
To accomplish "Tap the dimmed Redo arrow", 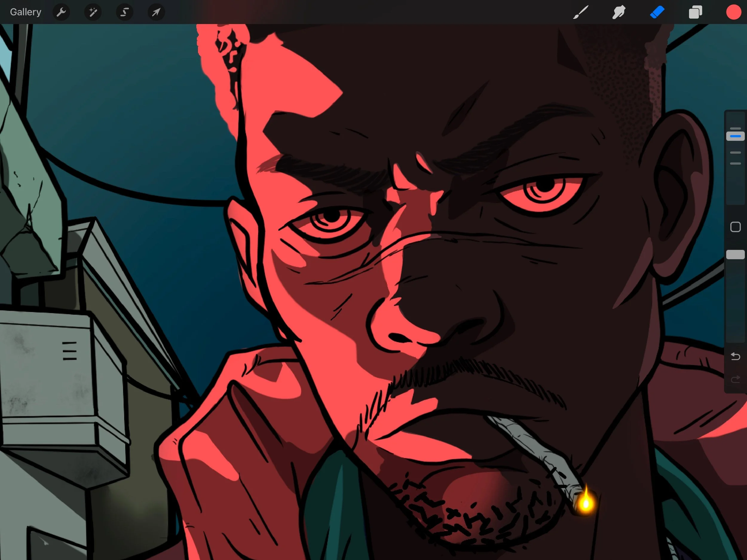I will [735, 380].
